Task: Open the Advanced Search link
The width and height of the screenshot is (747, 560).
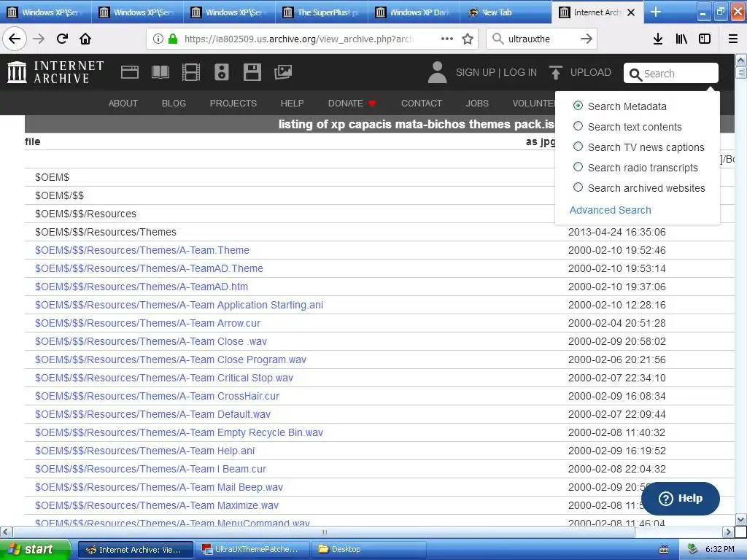Action: tap(611, 210)
